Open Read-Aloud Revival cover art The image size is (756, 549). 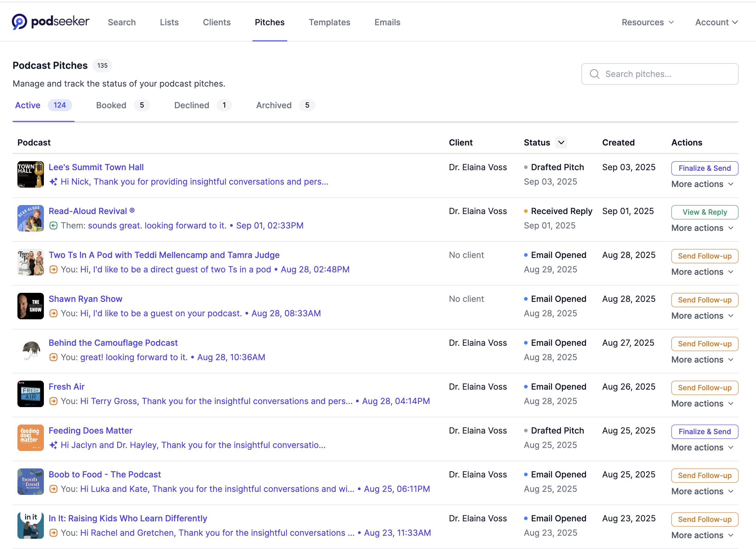tap(31, 219)
